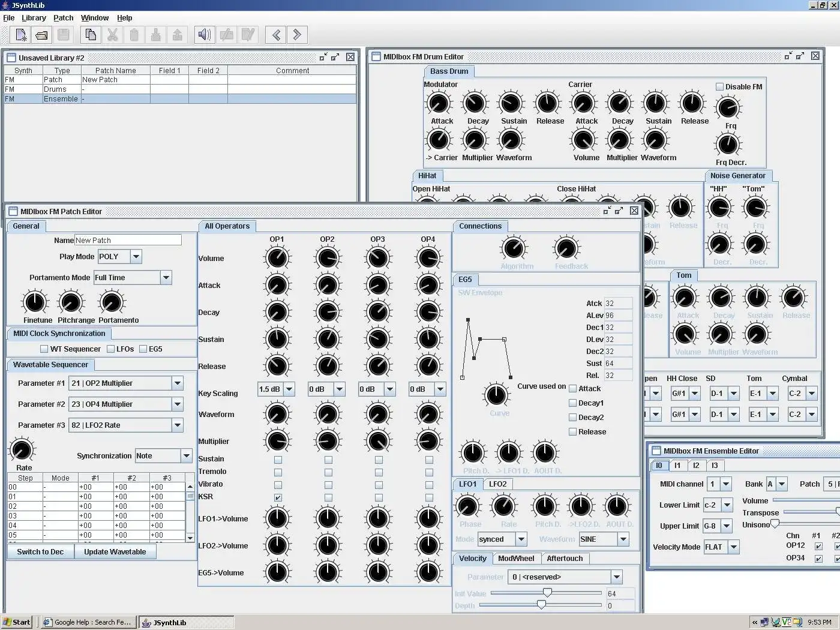Viewport: 840px width, 630px height.
Task: Click the Unsaved Library #2 window icon
Action: (11, 57)
